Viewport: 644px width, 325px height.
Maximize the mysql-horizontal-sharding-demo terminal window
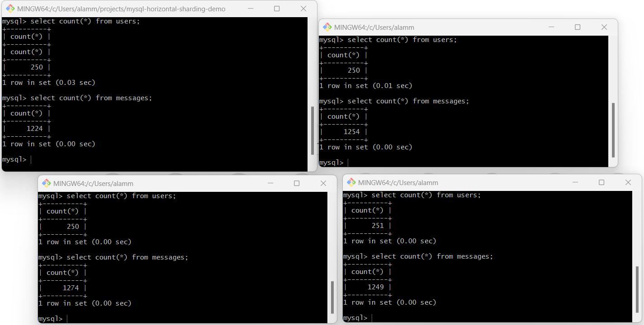[277, 9]
